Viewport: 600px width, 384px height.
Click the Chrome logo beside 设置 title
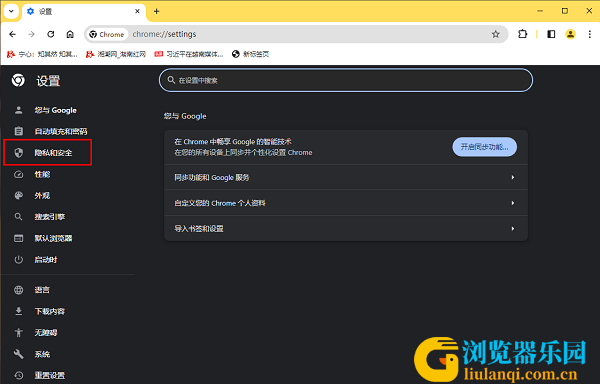click(x=18, y=80)
